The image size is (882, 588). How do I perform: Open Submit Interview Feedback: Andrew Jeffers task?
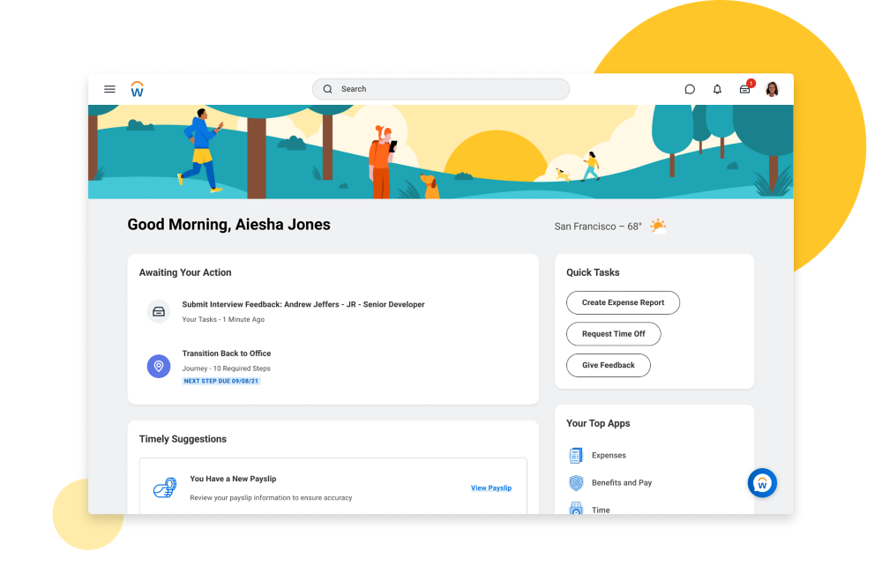click(x=303, y=304)
